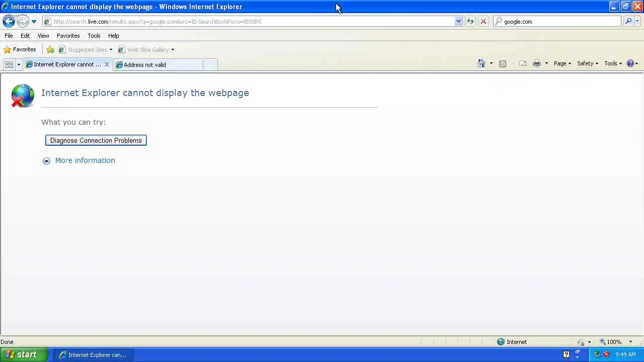Image resolution: width=644 pixels, height=362 pixels.
Task: Open the Help menu
Action: (113, 36)
